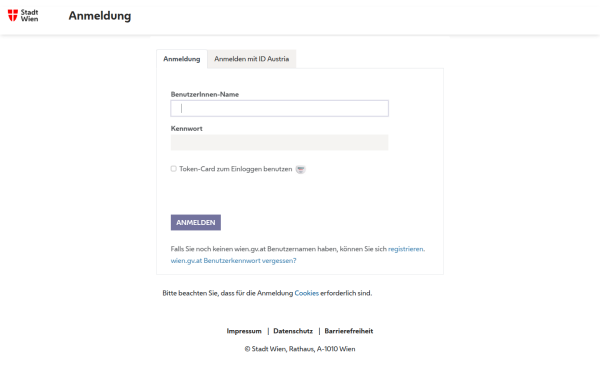Click the Stadt Wien wordmark text

pos(29,15)
